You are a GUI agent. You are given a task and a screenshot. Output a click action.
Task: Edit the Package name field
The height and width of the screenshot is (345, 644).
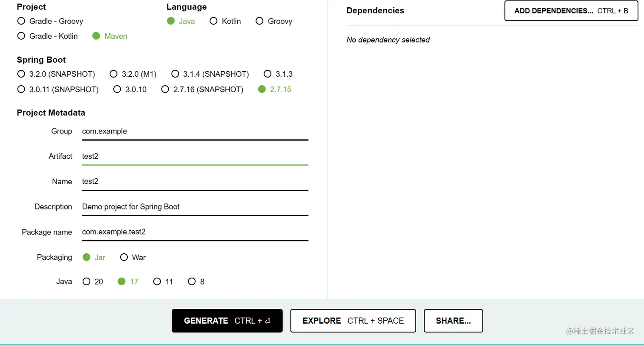[195, 232]
